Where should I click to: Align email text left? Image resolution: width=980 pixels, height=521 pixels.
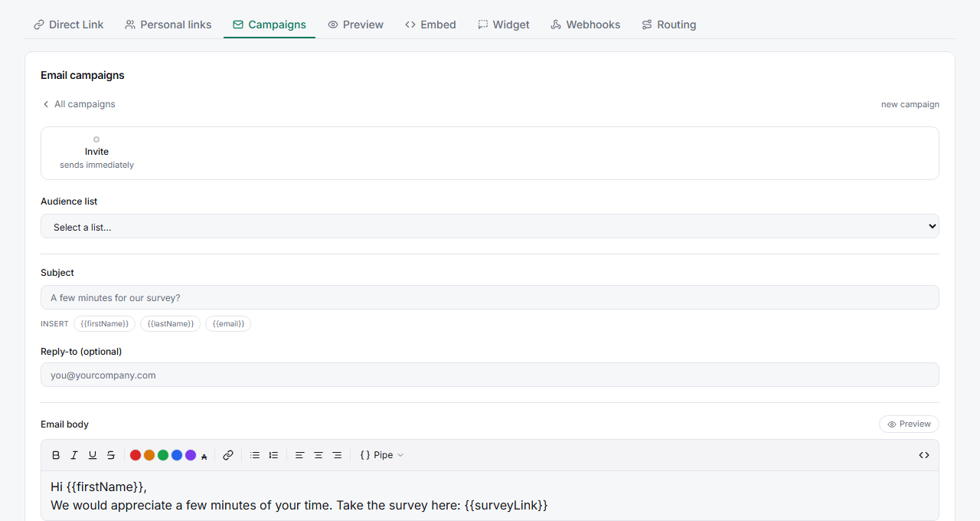[x=300, y=455]
